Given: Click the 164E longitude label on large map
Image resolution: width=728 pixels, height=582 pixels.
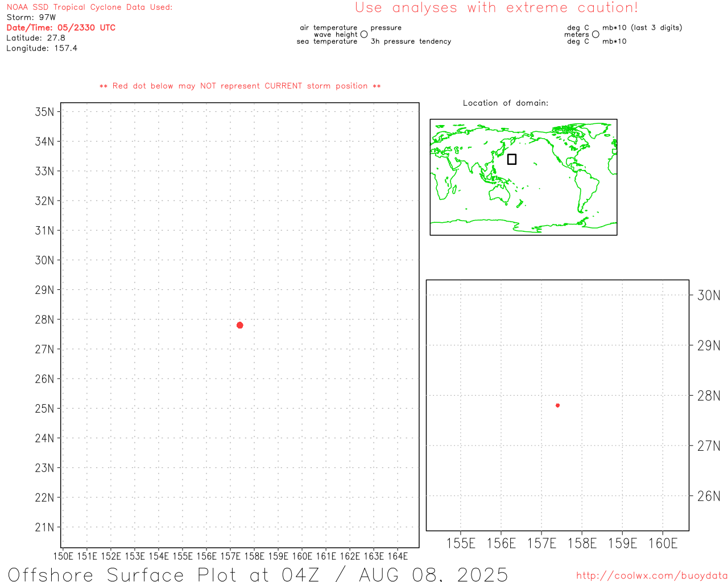Looking at the screenshot, I should pos(398,556).
